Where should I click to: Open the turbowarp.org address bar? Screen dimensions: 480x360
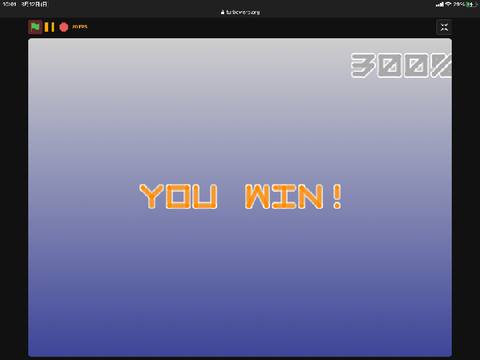tap(240, 12)
